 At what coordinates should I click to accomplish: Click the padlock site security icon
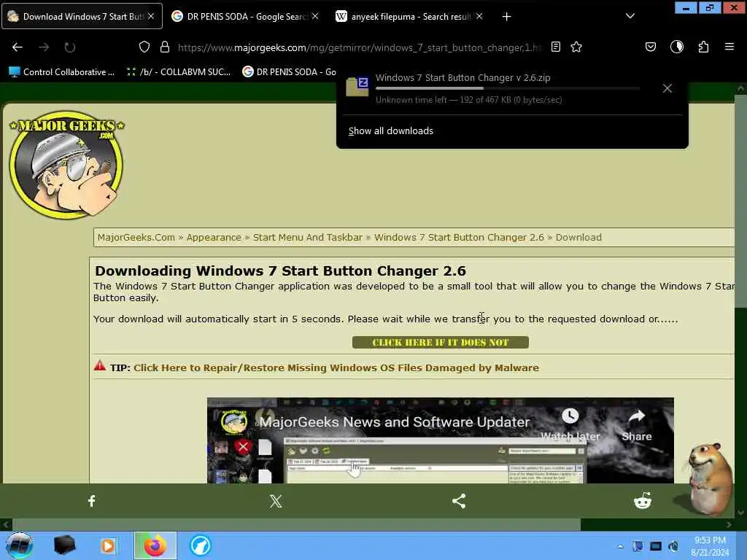point(165,47)
